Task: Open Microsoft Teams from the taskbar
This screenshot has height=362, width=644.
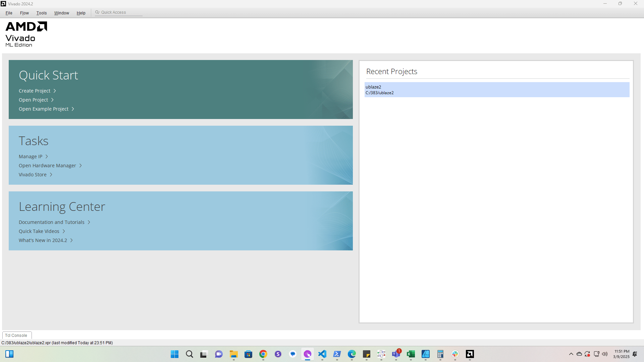Action: click(396, 354)
